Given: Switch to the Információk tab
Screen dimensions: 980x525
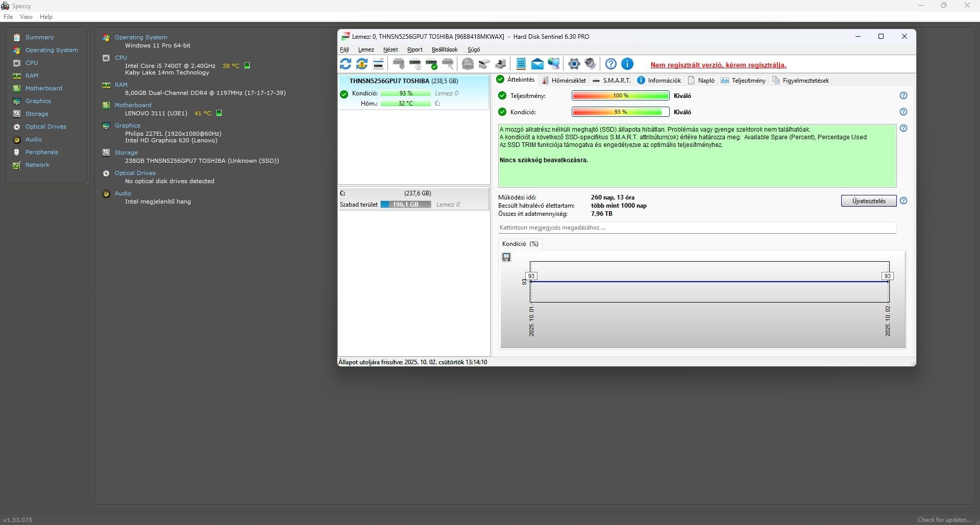Looking at the screenshot, I should coord(659,80).
